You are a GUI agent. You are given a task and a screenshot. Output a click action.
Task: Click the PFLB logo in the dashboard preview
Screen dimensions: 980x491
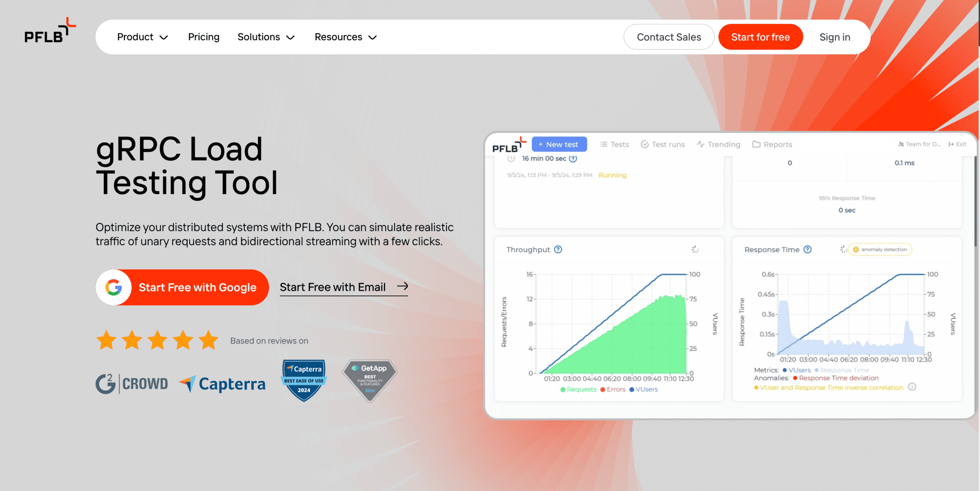coord(509,144)
